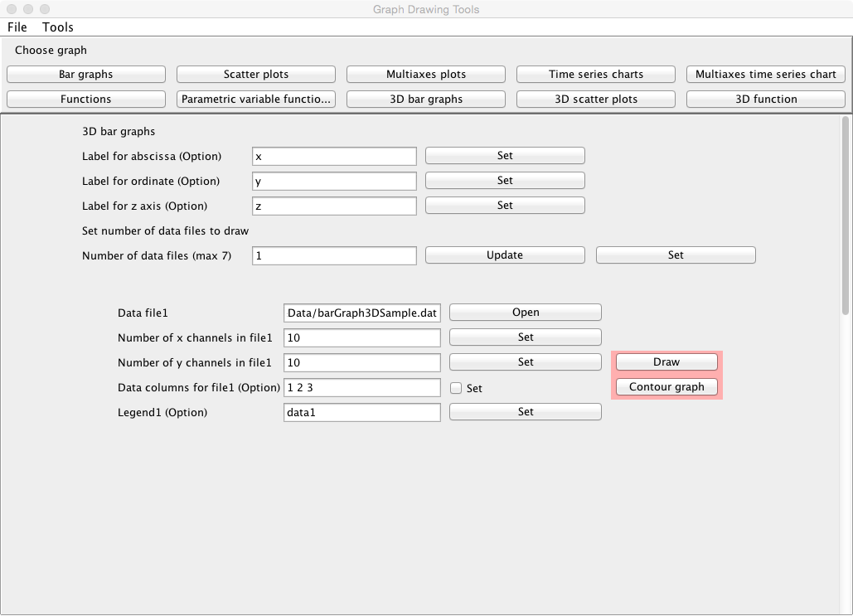This screenshot has width=853, height=616.
Task: Edit number of y channels field
Action: [x=362, y=363]
